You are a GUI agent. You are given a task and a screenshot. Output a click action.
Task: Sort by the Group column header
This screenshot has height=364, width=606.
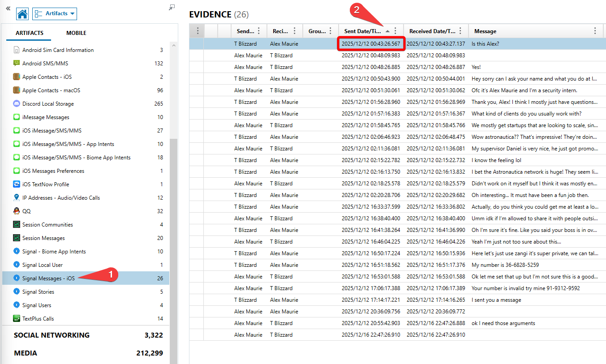pos(317,31)
